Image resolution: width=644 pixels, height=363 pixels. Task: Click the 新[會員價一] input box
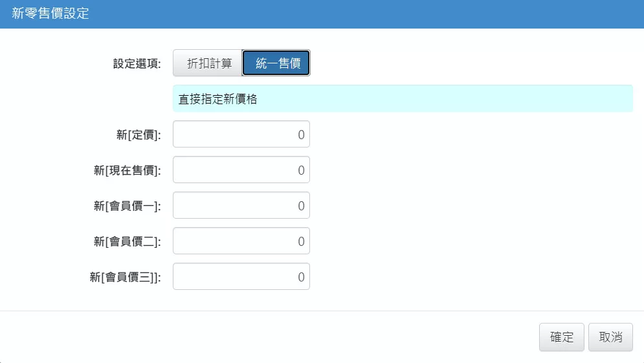pos(241,206)
